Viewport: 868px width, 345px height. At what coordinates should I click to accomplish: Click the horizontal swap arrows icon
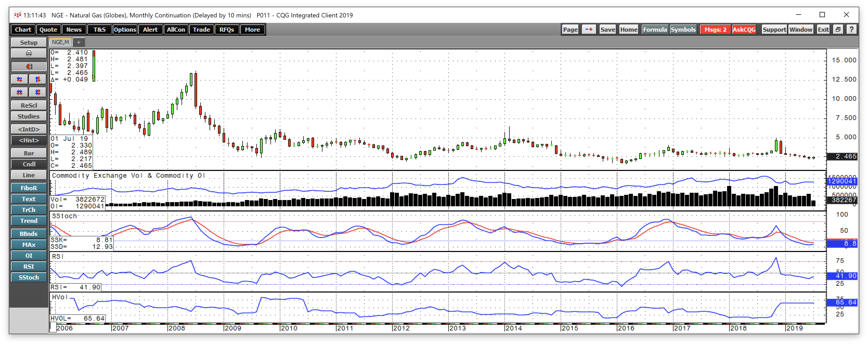pos(19,79)
